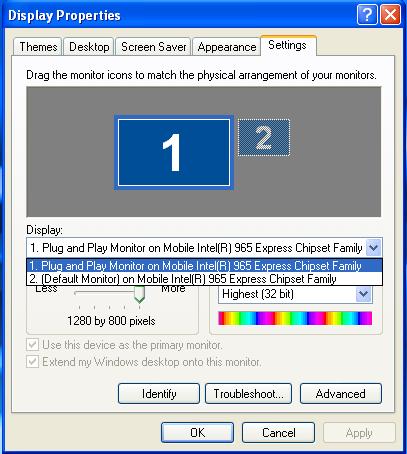The width and height of the screenshot is (407, 454).
Task: Click the Identify button
Action: 159,394
